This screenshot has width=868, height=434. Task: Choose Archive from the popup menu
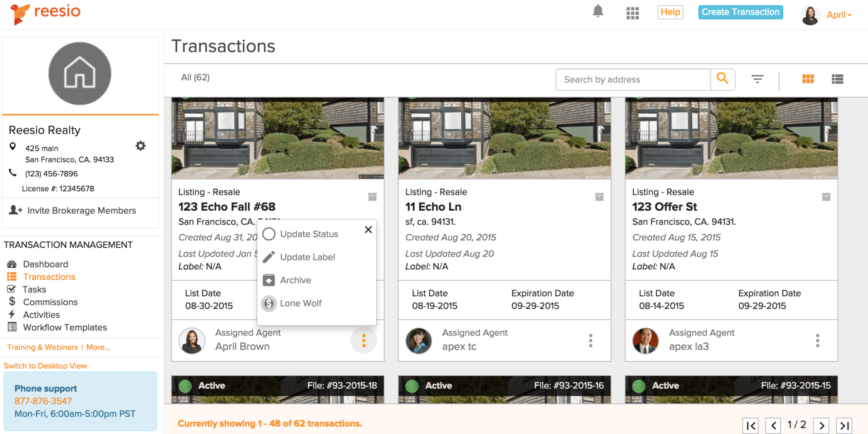pyautogui.click(x=295, y=280)
